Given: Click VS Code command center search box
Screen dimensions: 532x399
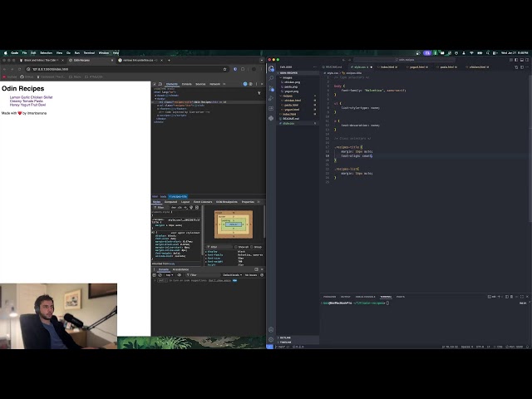Looking at the screenshot, I should (x=404, y=60).
